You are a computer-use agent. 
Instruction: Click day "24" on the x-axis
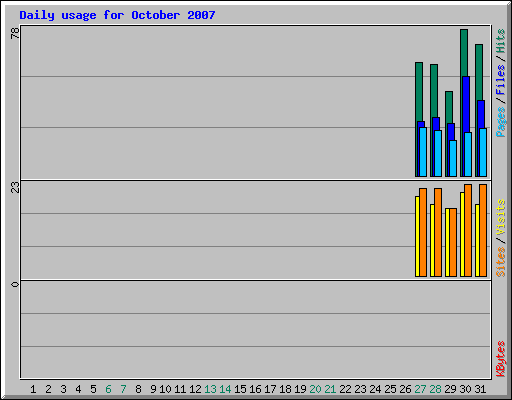pyautogui.click(x=375, y=389)
